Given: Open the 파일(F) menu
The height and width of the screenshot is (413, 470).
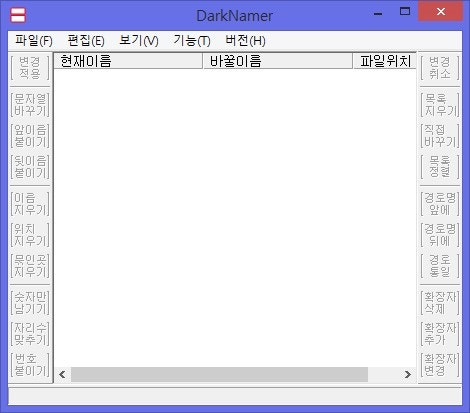Looking at the screenshot, I should point(34,41).
